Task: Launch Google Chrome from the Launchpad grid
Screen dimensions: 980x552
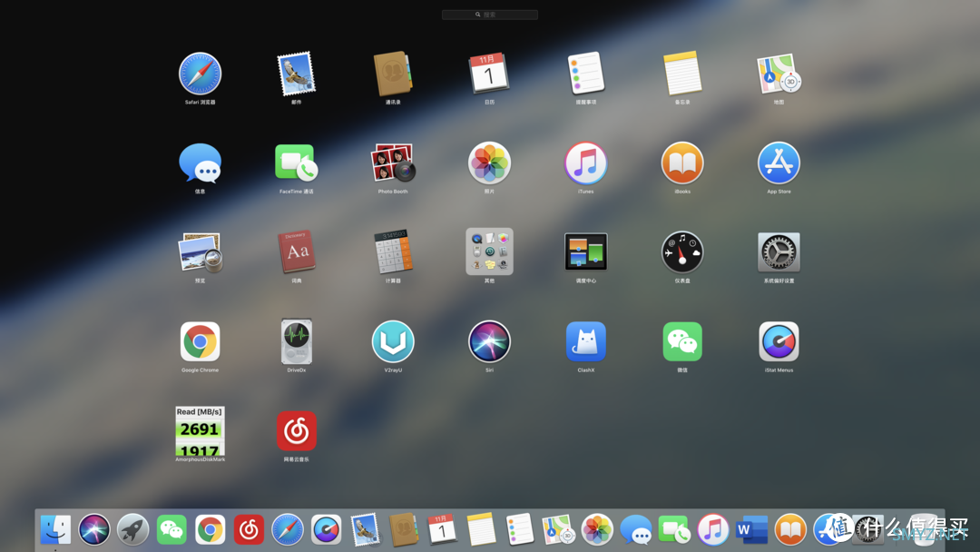Action: pos(200,342)
